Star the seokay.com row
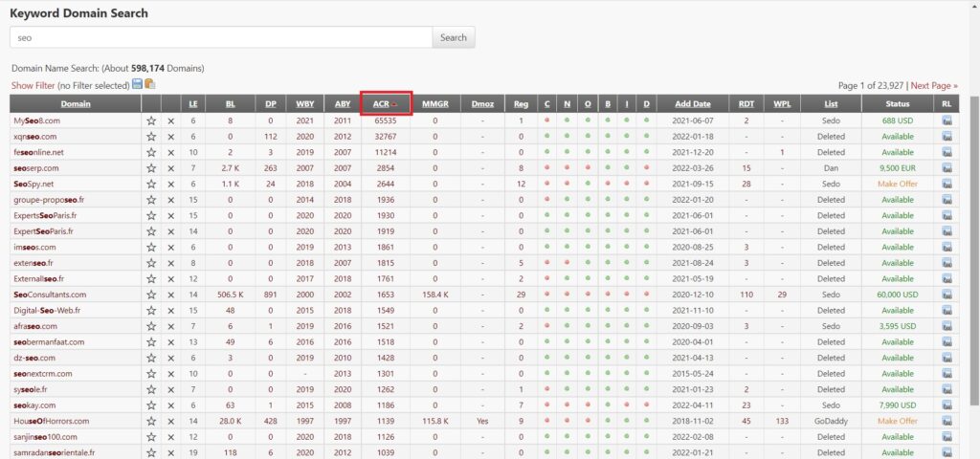Screen dimensions: 980x459 tap(150, 405)
